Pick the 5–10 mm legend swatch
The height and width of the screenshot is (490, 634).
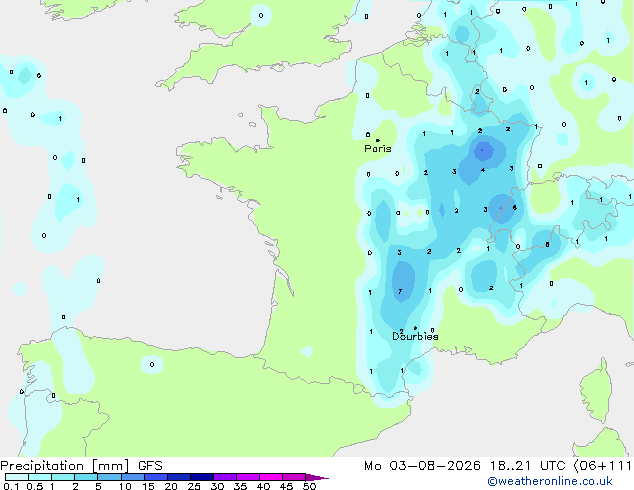(109, 477)
